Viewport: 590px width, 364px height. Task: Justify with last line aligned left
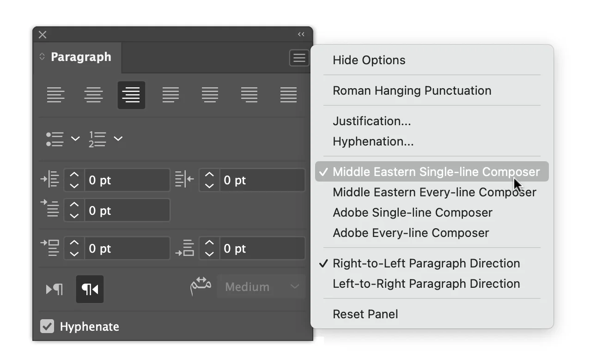(170, 95)
